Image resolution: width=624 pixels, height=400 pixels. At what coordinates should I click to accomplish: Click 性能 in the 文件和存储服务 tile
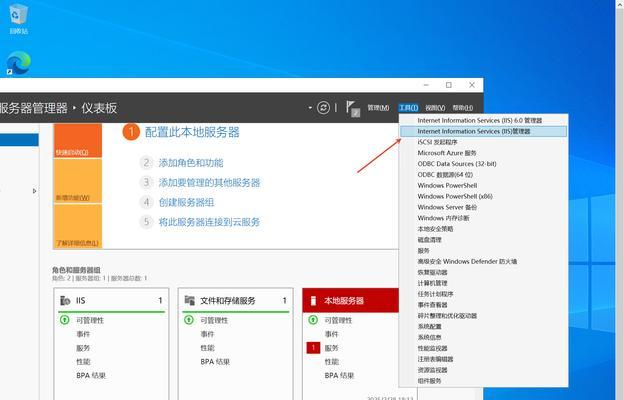point(207,348)
